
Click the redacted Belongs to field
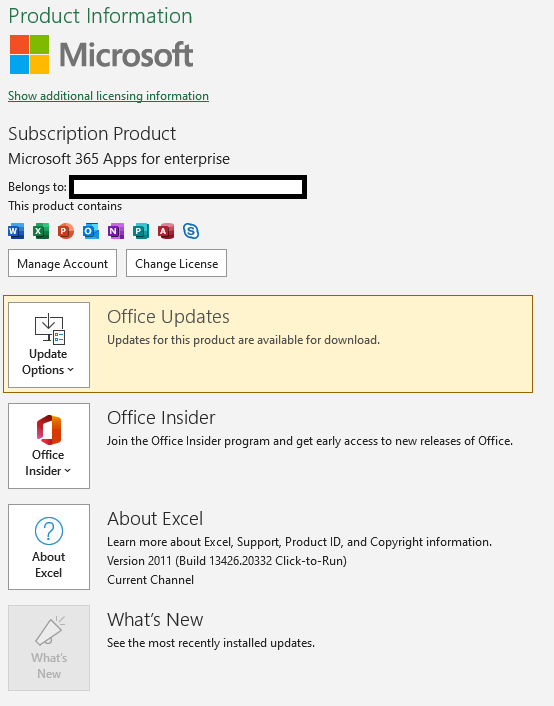click(x=188, y=187)
